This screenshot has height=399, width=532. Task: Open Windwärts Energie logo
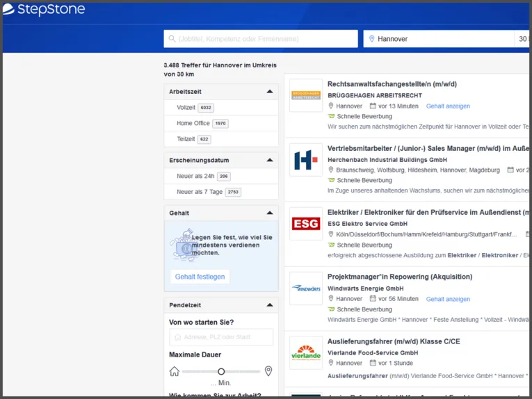pyautogui.click(x=306, y=288)
